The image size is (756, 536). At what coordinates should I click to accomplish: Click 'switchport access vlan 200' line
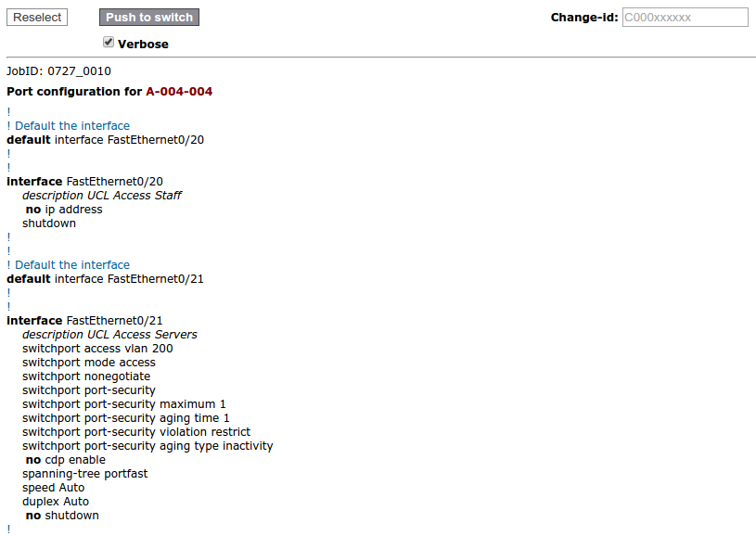tap(97, 349)
